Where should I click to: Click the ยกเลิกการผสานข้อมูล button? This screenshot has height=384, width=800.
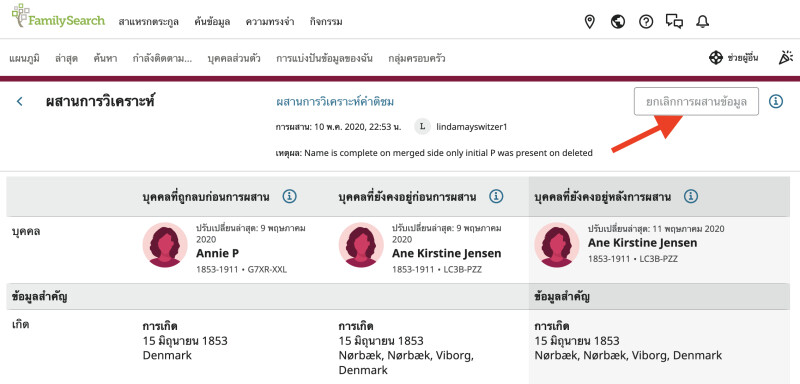pyautogui.click(x=696, y=101)
